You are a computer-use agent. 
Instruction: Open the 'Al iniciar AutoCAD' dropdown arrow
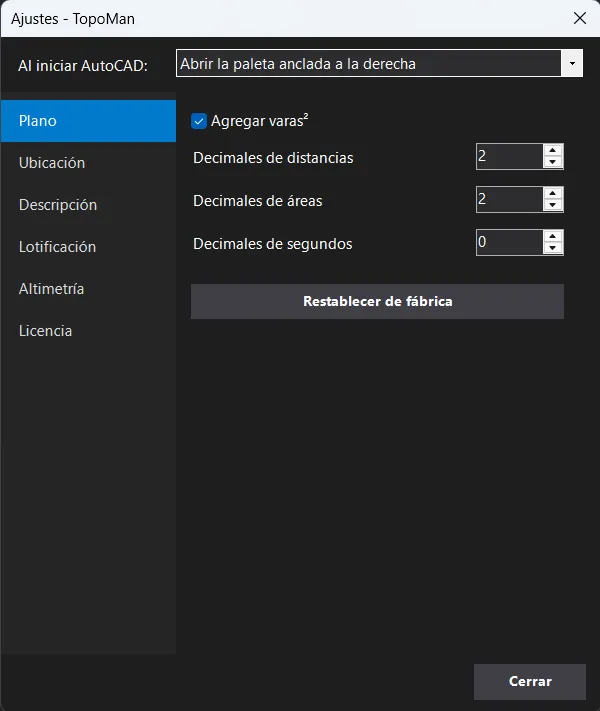[x=572, y=63]
